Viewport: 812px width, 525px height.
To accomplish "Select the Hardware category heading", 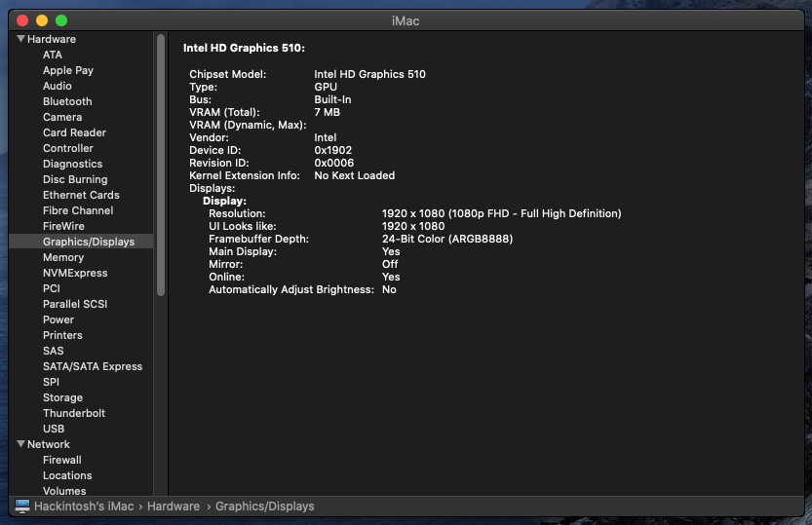I will [x=52, y=39].
